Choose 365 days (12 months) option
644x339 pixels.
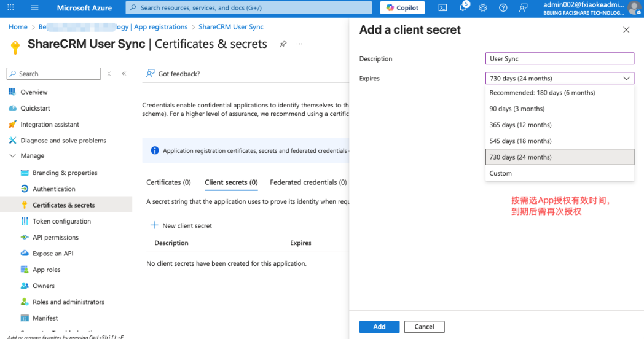[x=520, y=125]
